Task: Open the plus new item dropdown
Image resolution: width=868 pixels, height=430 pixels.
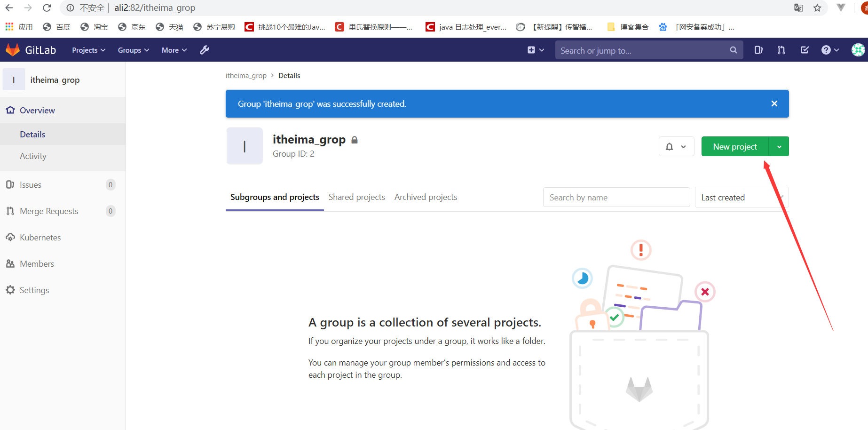Action: pos(536,50)
